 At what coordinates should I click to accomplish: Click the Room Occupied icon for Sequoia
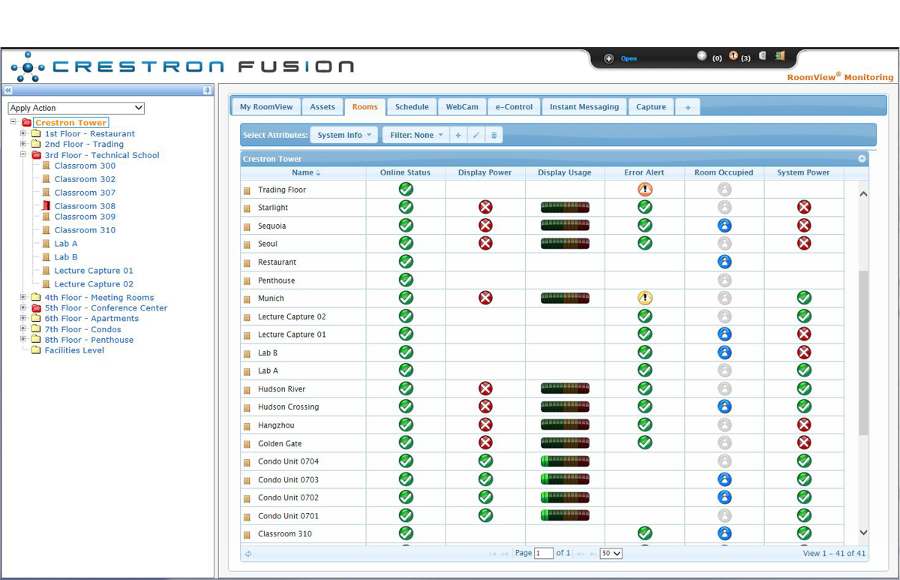[x=724, y=226]
